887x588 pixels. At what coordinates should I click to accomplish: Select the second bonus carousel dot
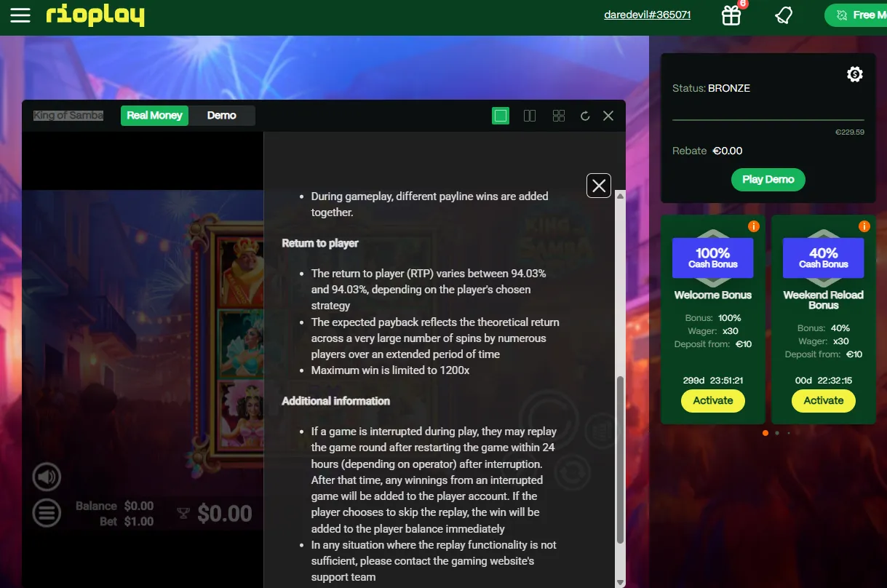(777, 433)
